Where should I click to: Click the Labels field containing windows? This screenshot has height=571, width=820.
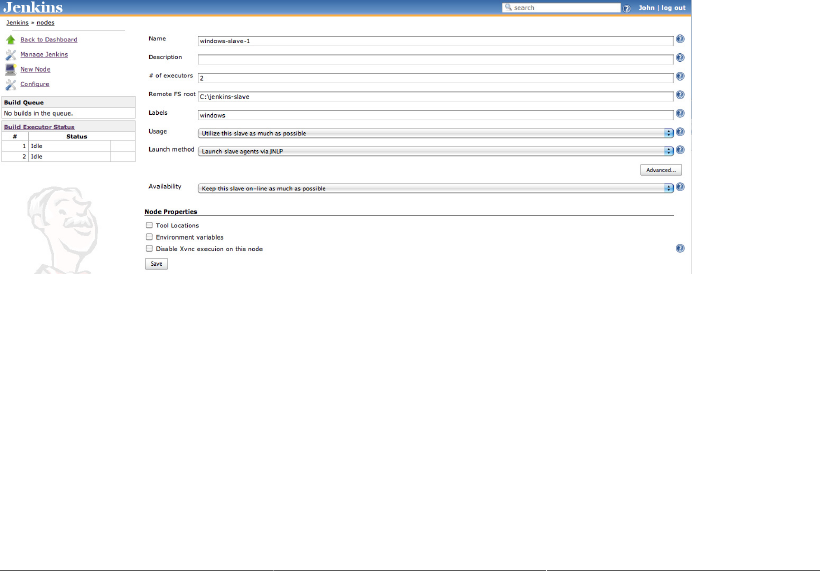pyautogui.click(x=436, y=115)
